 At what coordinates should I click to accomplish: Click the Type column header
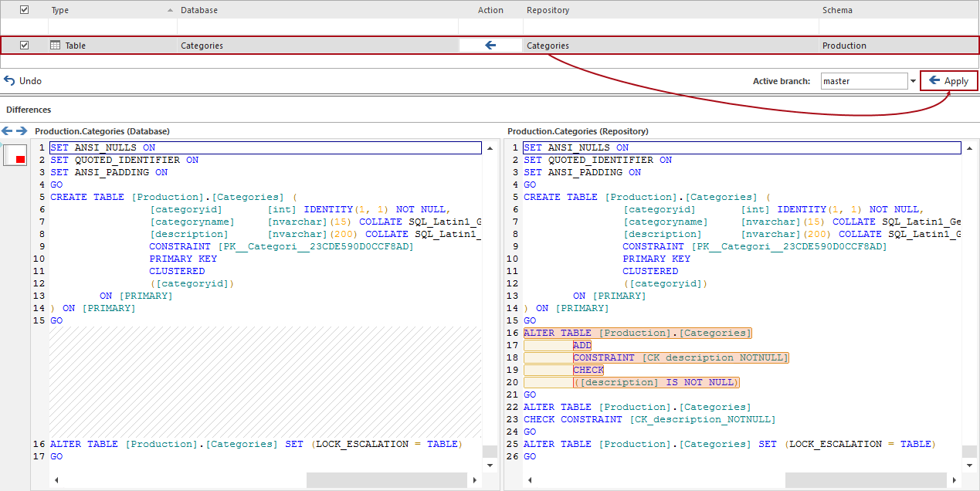[x=59, y=9]
